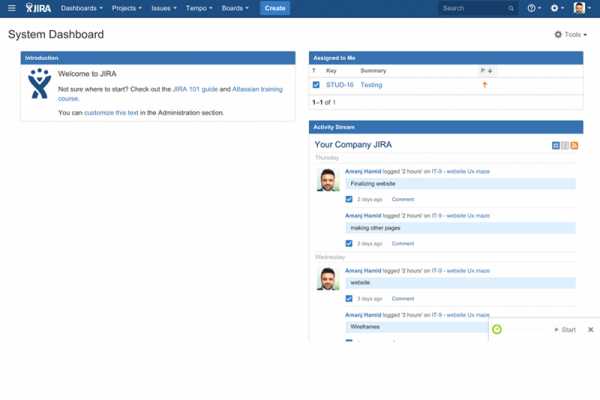Click the Activity Stream gadget header
The height and width of the screenshot is (400, 600).
point(446,127)
